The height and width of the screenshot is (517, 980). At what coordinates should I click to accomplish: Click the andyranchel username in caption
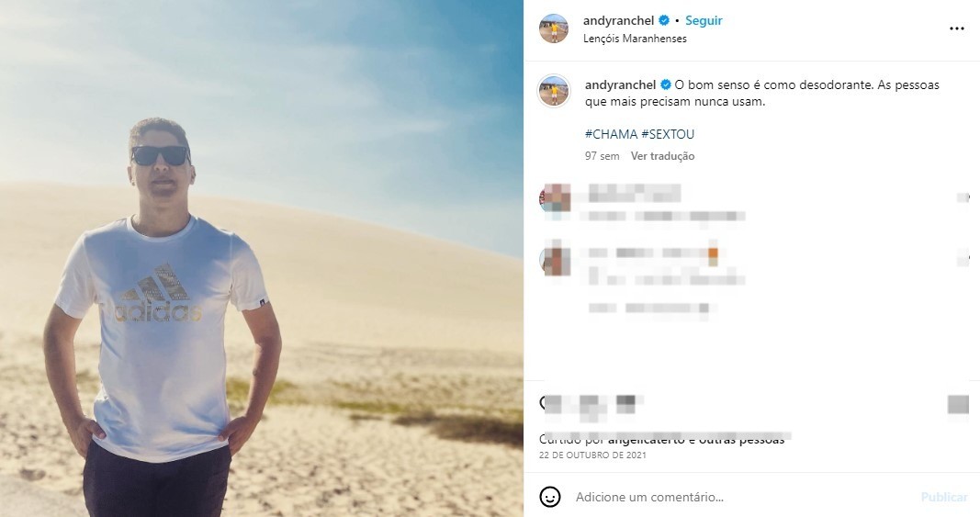click(620, 85)
